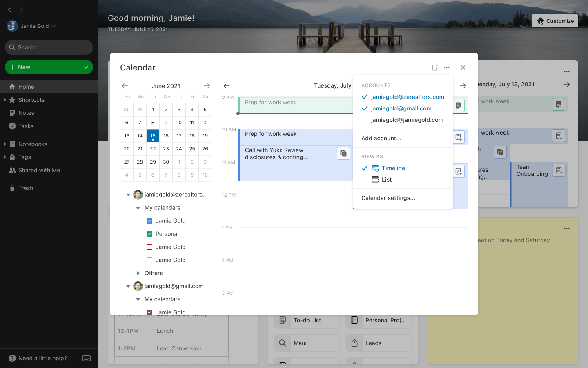This screenshot has width=588, height=368.
Task: Create note for the 11 AM event
Action: (459, 171)
